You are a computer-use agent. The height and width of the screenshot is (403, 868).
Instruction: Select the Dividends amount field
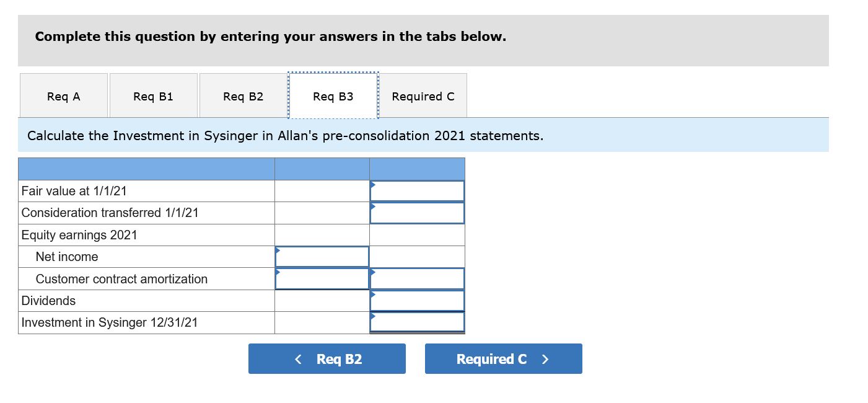coord(417,301)
